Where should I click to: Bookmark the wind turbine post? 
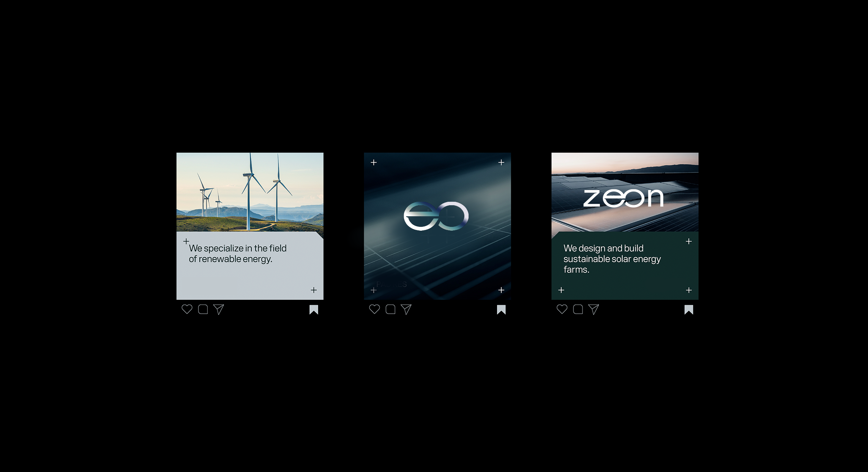point(314,310)
